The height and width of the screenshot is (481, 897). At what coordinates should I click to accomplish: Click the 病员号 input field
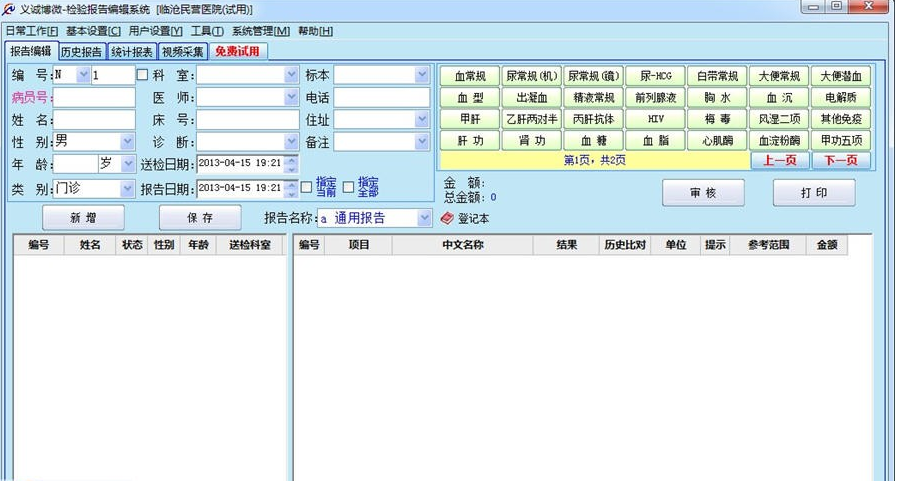click(x=94, y=97)
